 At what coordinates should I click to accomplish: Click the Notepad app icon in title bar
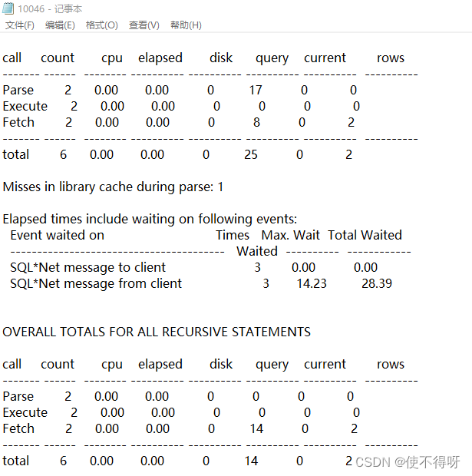click(x=8, y=8)
